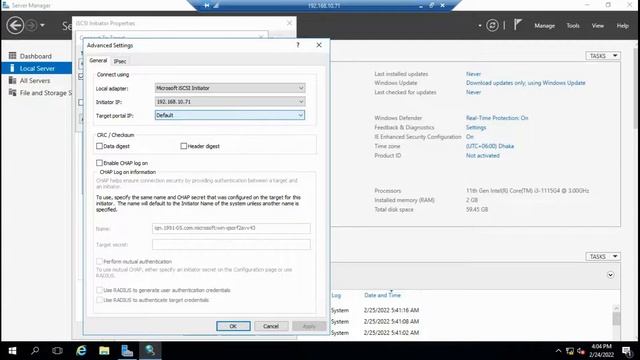Click the volume icon in system tray
640x360 pixels.
(x=581, y=351)
